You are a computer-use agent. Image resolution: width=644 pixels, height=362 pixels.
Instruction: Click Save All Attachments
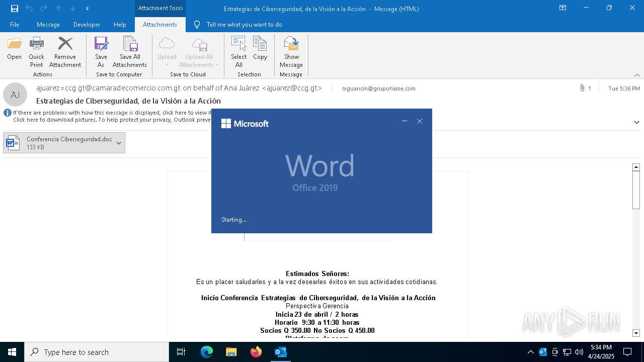(130, 52)
